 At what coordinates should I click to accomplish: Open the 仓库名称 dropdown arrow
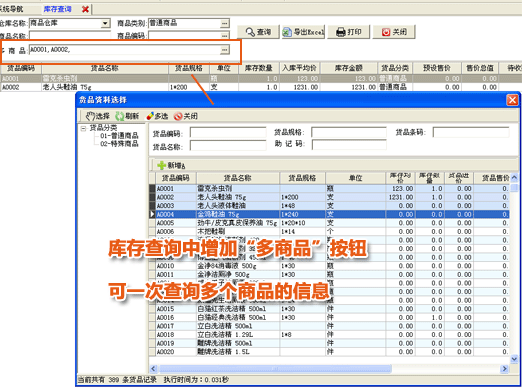pyautogui.click(x=105, y=23)
